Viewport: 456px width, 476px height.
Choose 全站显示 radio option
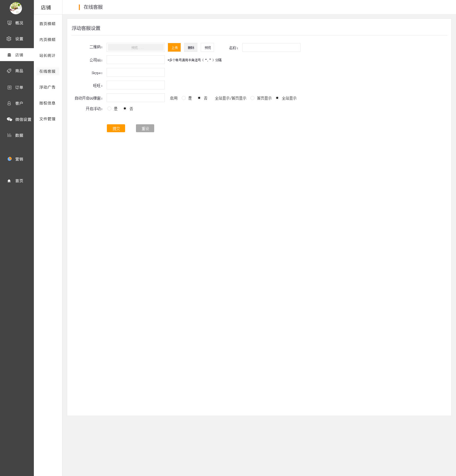tap(277, 98)
